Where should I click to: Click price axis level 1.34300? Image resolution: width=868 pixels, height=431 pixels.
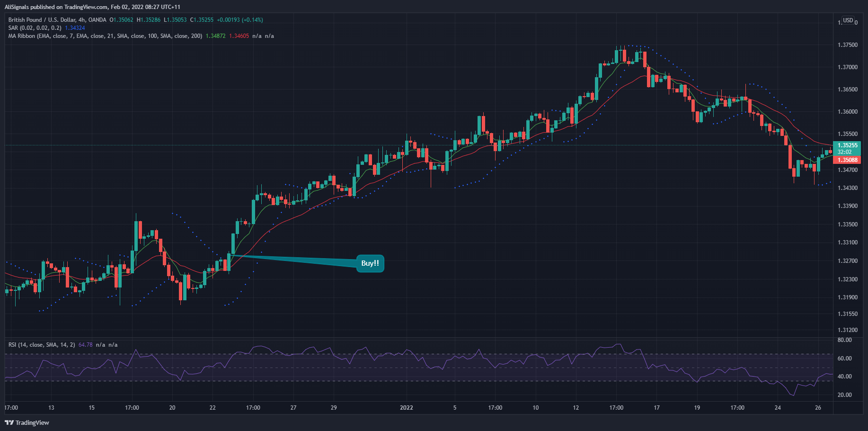click(x=847, y=188)
